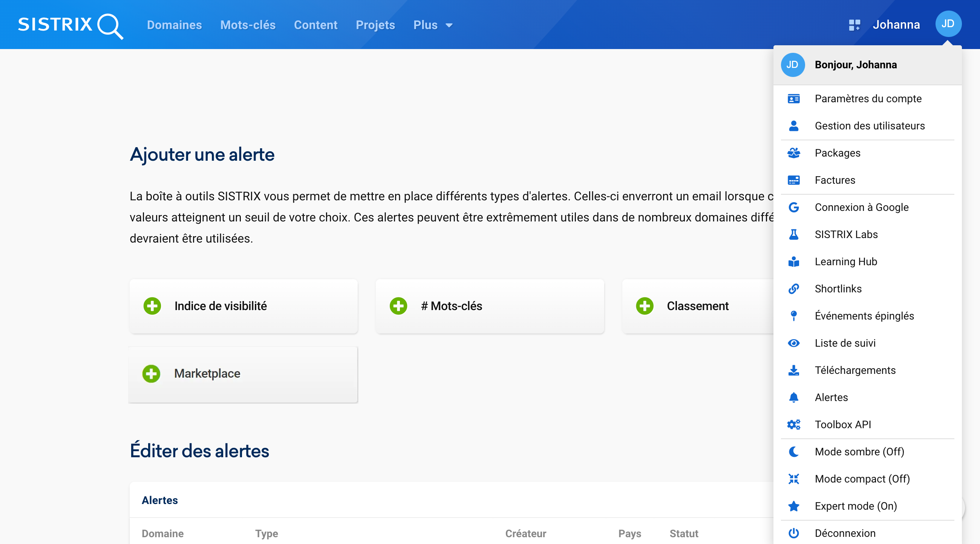Click the Packages box icon
980x544 pixels.
point(793,153)
